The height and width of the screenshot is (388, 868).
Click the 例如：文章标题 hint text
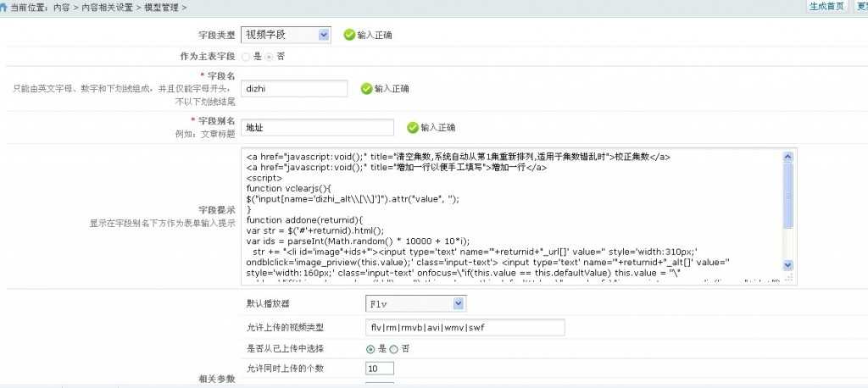[x=205, y=133]
